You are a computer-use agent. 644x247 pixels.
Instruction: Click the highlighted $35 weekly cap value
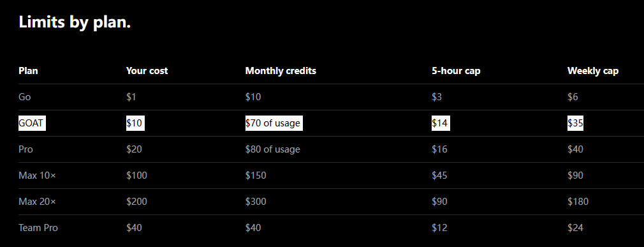point(575,123)
